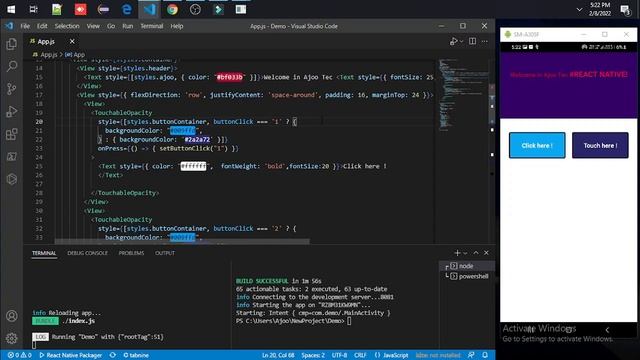The image size is (640, 360).
Task: Click line number 20 in the gutter
Action: tap(39, 122)
